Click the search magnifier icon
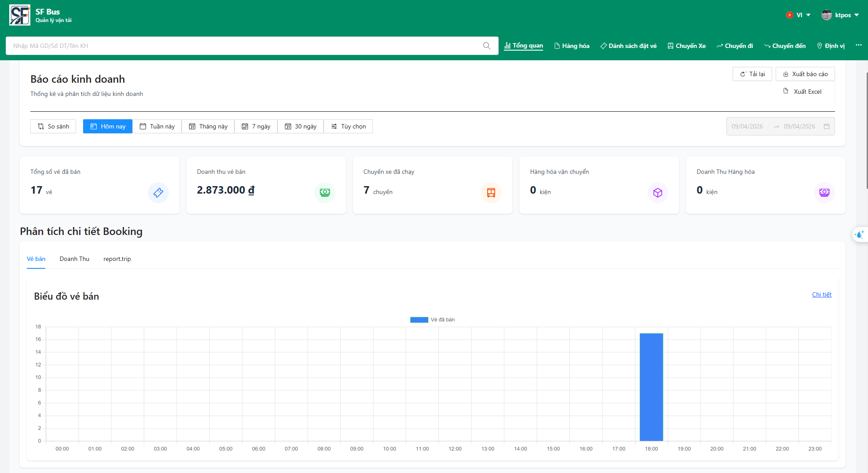This screenshot has width=868, height=473. pos(486,46)
